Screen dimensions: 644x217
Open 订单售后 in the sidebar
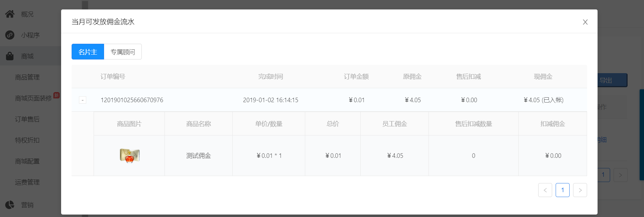[x=27, y=119]
